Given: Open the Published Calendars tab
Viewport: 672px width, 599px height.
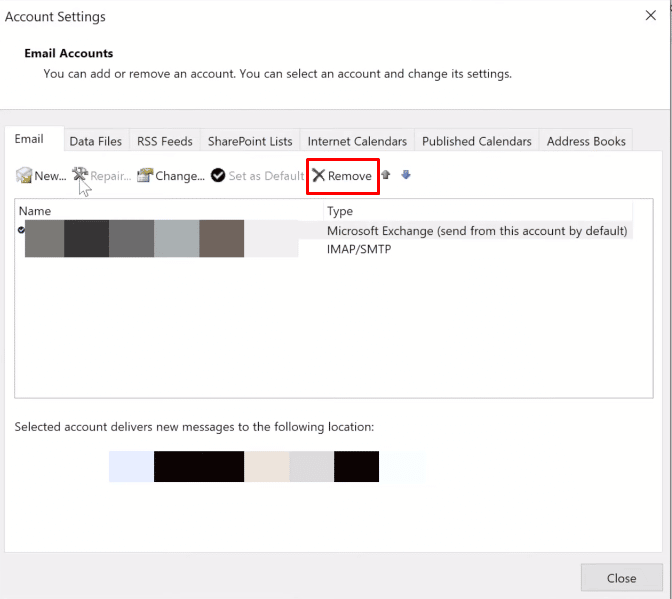Looking at the screenshot, I should click(x=477, y=141).
